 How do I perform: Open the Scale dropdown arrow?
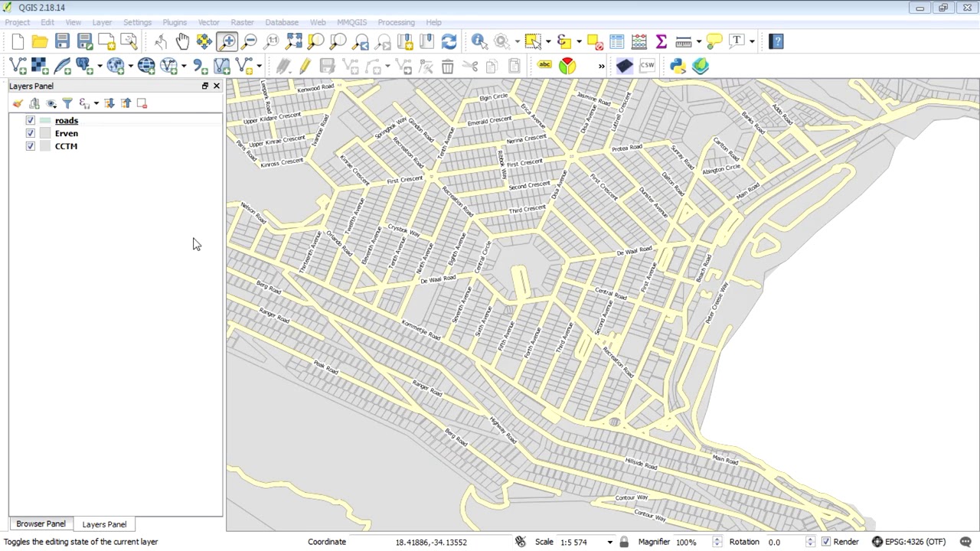click(x=609, y=542)
